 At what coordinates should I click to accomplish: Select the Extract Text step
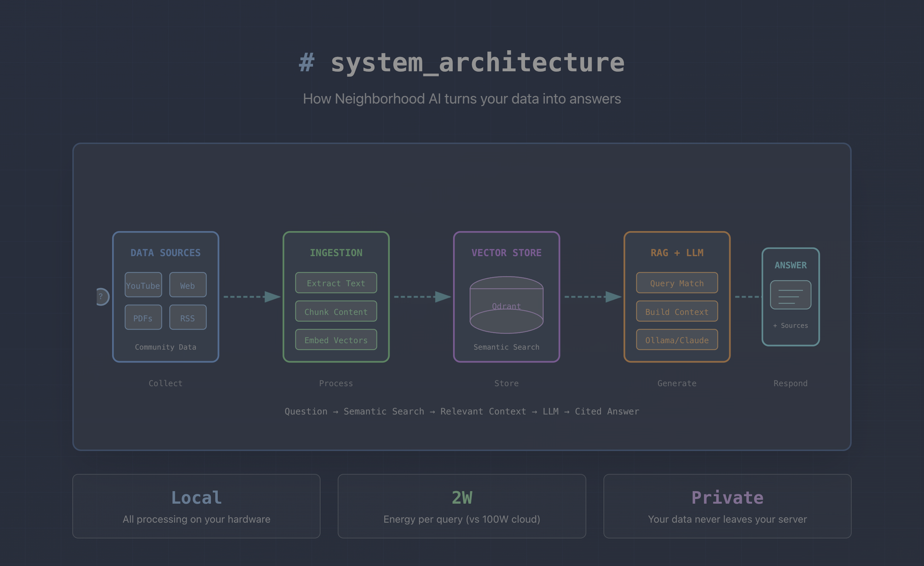[x=336, y=283]
